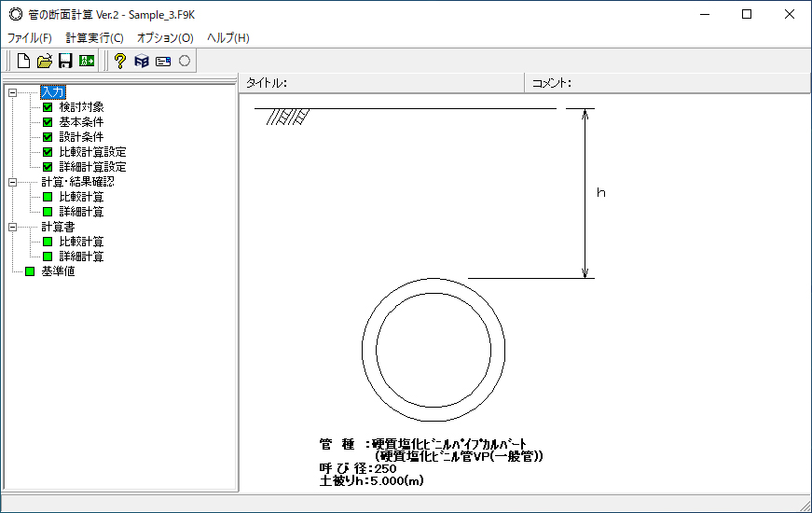
Task: Click the green exit toolbar icon
Action: (87, 62)
